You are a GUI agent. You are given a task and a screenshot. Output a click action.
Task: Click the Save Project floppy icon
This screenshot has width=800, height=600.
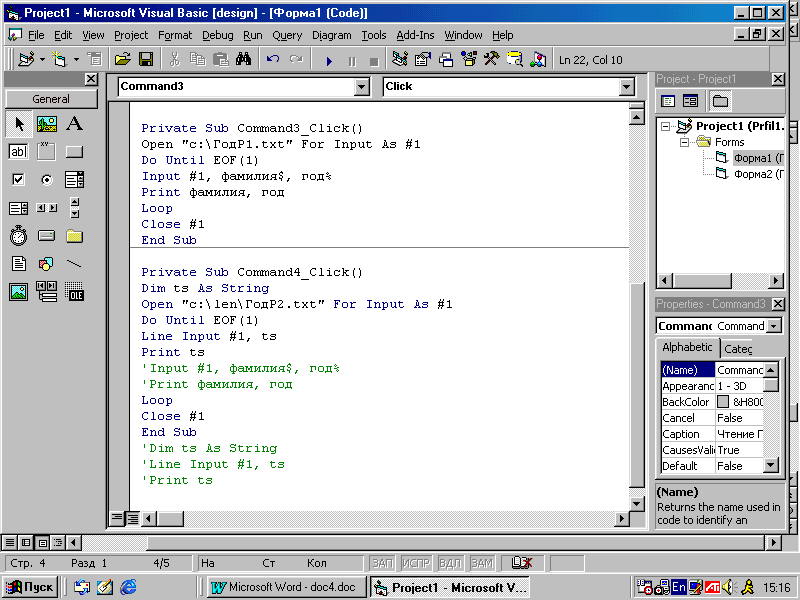click(x=146, y=60)
